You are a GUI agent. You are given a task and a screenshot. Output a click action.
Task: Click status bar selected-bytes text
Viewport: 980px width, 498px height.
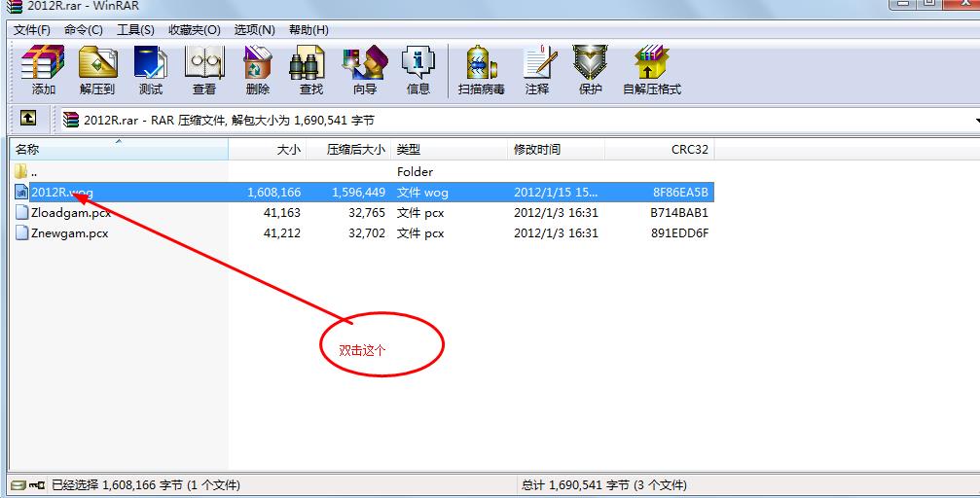146,485
